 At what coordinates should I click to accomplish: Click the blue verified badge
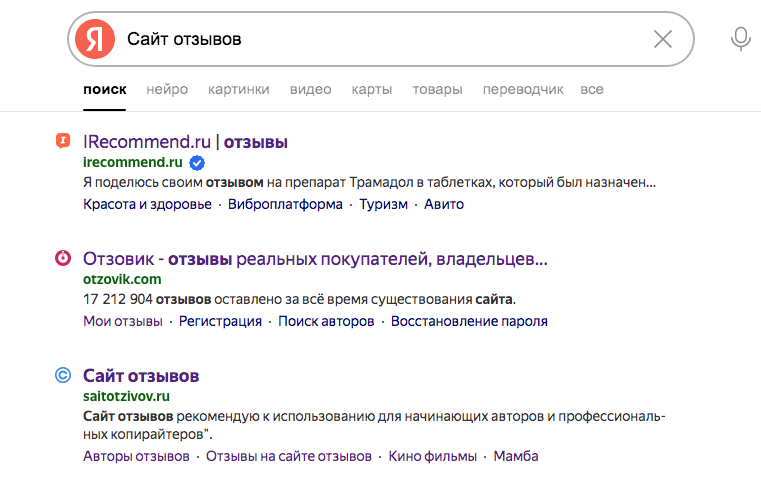pyautogui.click(x=198, y=162)
